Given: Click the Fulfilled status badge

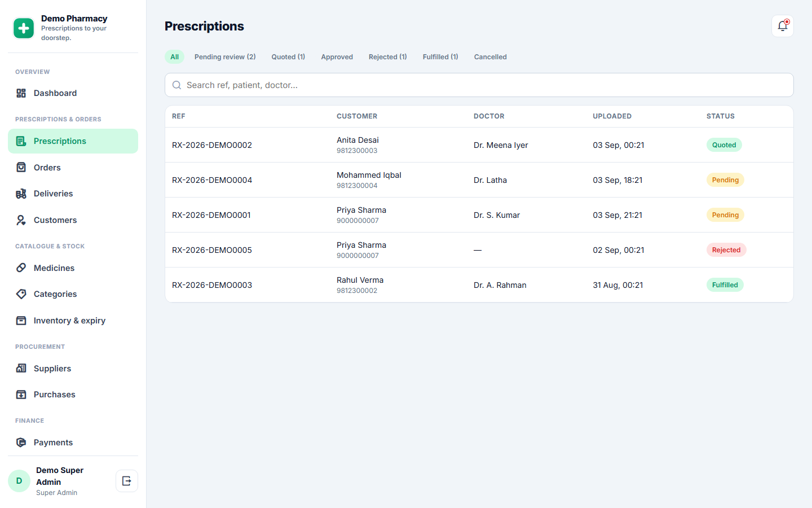Looking at the screenshot, I should (x=725, y=285).
